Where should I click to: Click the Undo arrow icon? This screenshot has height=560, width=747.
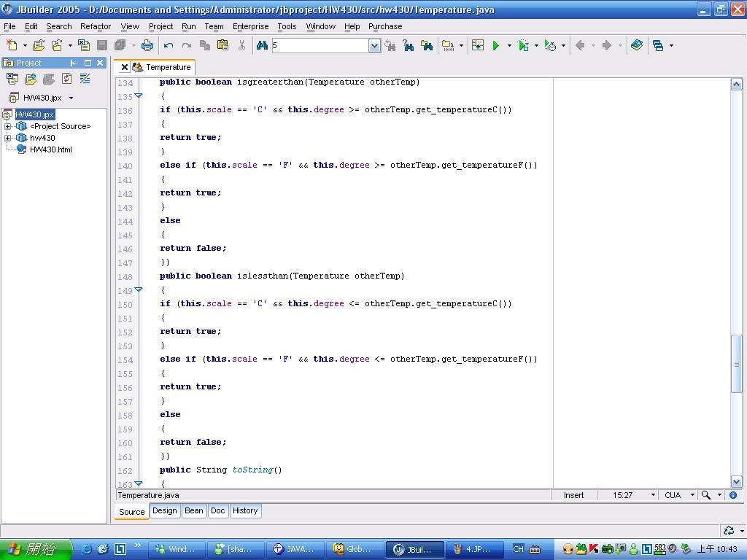click(x=169, y=45)
